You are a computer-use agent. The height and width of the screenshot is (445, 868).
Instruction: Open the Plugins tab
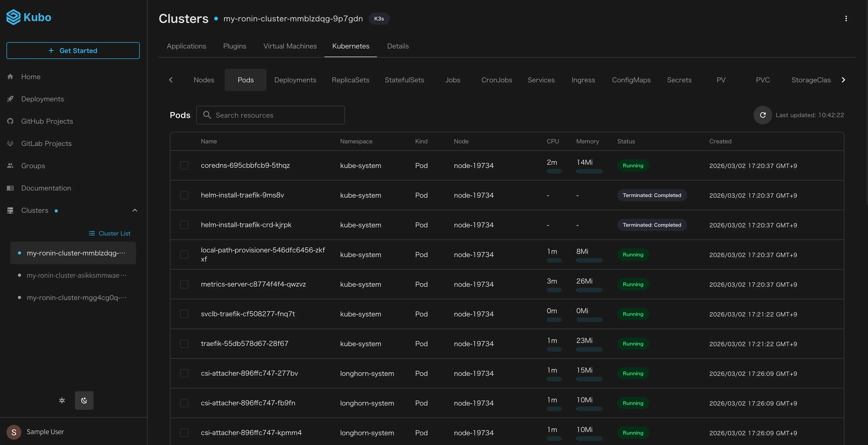[235, 46]
